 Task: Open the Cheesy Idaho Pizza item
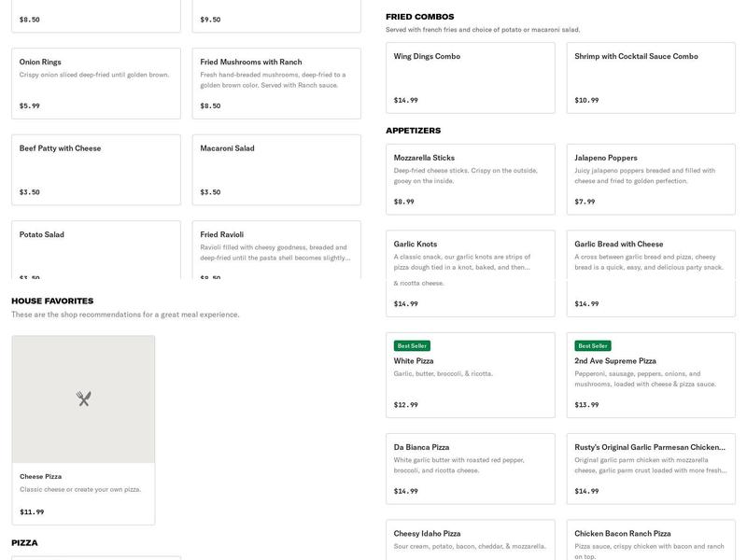pos(470,539)
